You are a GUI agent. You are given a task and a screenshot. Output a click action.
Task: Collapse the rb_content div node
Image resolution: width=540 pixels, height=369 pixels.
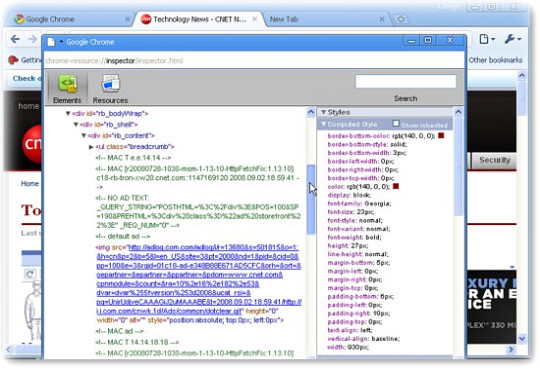point(84,135)
